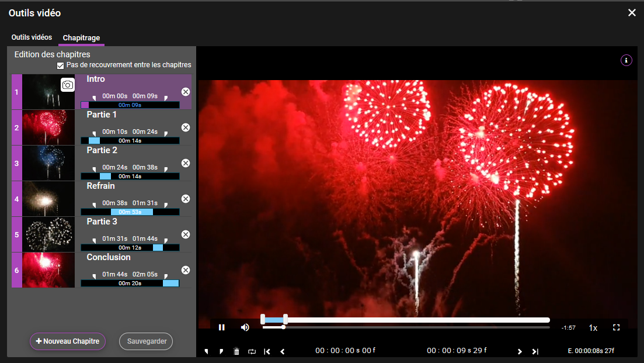Screen dimensions: 644x363
Task: Jump to segment end using skip-forward icon
Action: coord(535,351)
